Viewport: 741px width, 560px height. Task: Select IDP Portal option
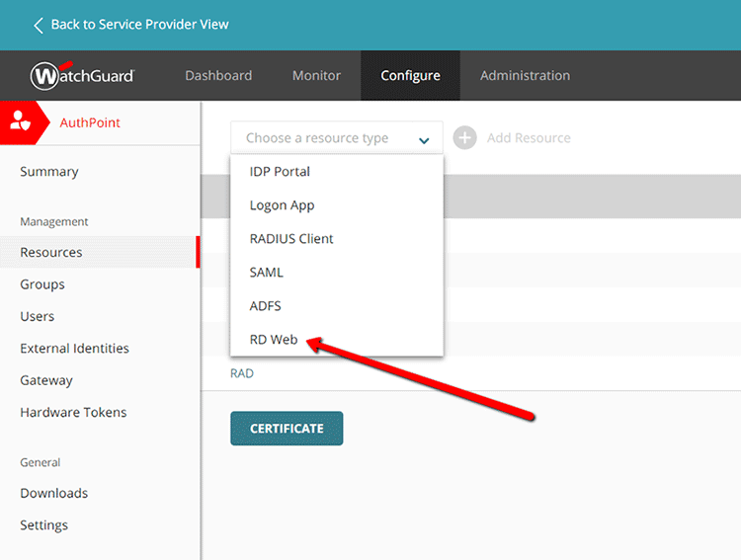280,172
